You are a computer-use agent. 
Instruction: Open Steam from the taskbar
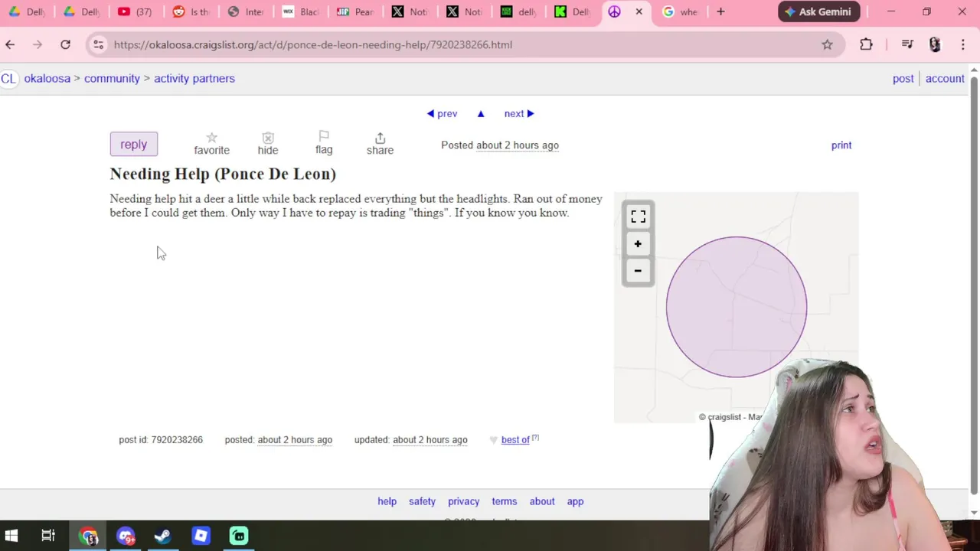click(162, 536)
